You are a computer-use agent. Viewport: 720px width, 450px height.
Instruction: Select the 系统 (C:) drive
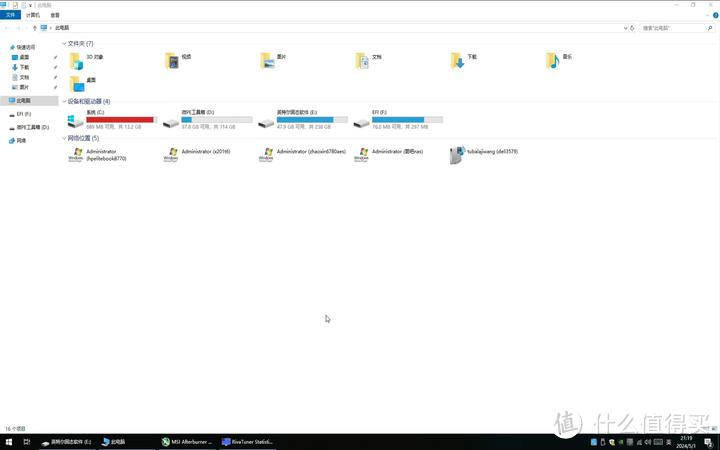110,120
